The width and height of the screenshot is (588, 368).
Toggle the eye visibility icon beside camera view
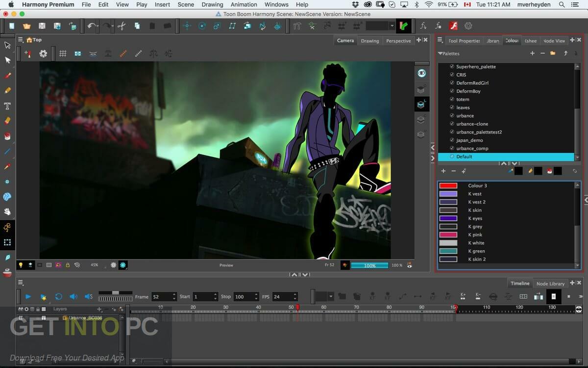coord(421,73)
